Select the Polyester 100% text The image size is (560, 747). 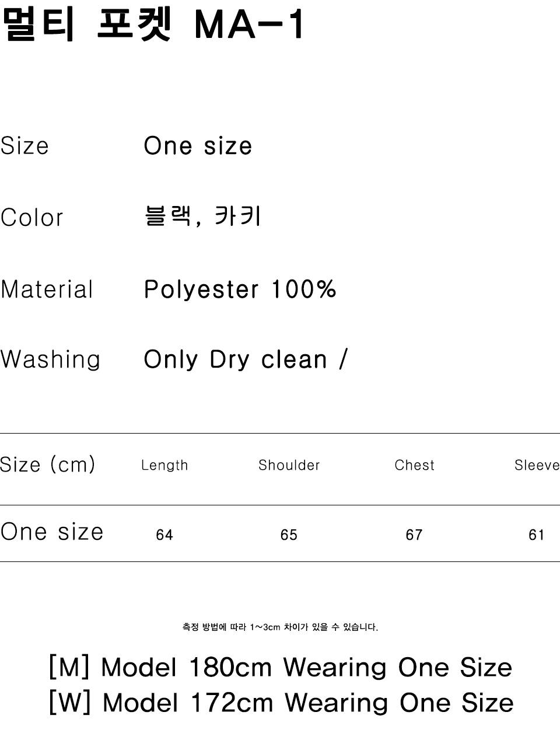(x=240, y=289)
